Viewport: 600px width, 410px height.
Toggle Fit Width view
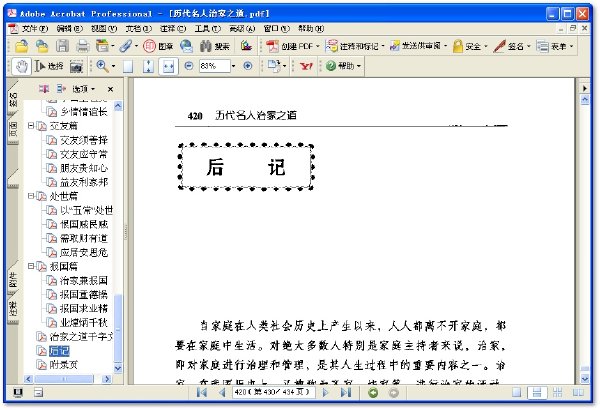pos(168,67)
